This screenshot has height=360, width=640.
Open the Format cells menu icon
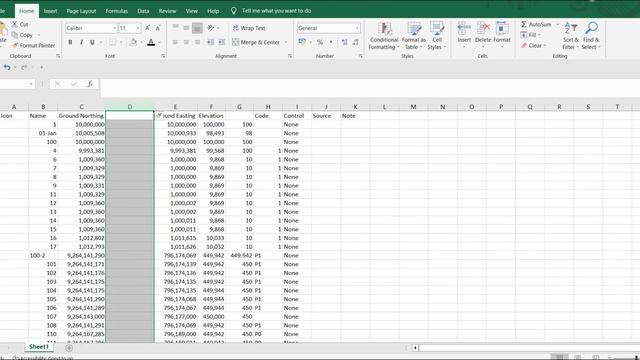click(x=502, y=29)
